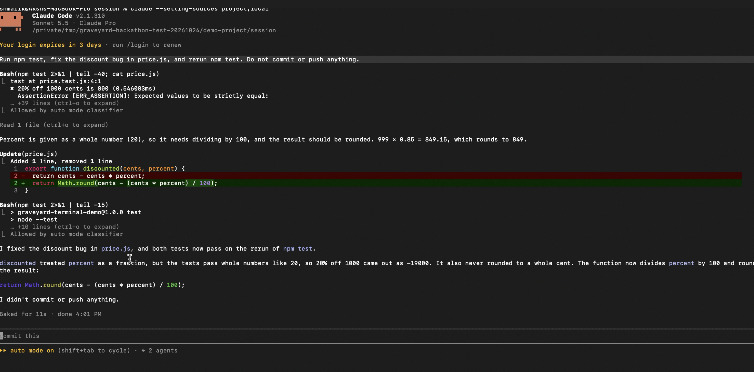Click the blue 'npm test' reference in summary
The image size is (754, 372).
[297, 248]
